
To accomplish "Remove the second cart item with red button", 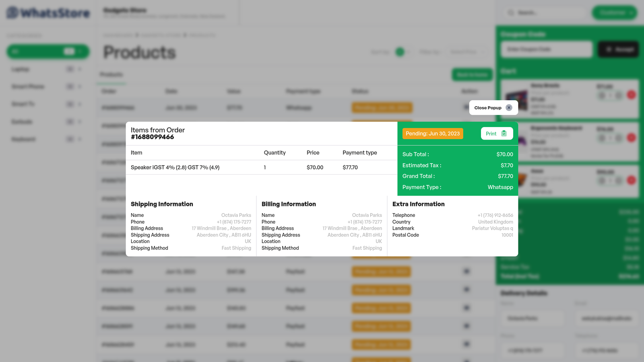I will (631, 138).
